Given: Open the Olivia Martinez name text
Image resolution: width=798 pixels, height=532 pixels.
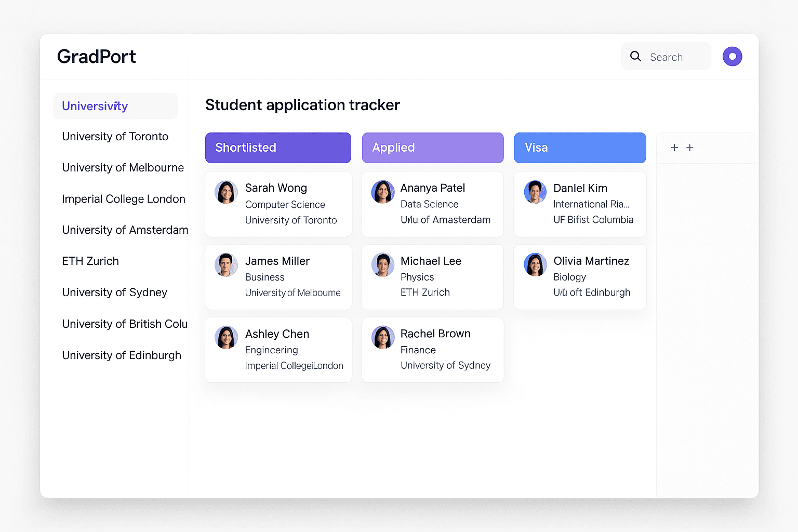Looking at the screenshot, I should [591, 261].
